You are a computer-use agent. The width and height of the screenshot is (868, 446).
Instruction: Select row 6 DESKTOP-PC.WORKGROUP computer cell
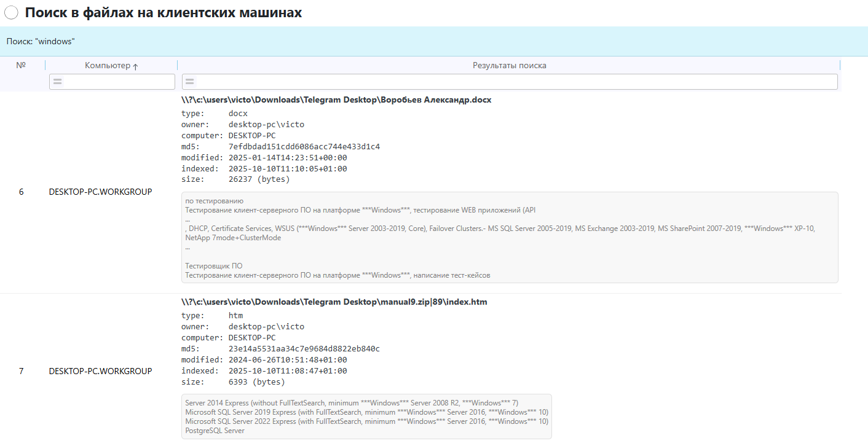click(100, 192)
